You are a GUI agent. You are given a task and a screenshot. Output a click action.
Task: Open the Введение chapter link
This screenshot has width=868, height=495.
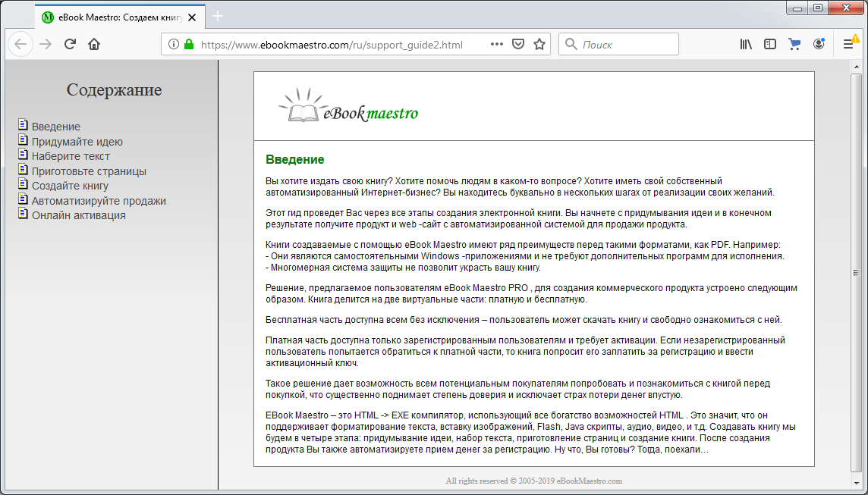pyautogui.click(x=56, y=127)
